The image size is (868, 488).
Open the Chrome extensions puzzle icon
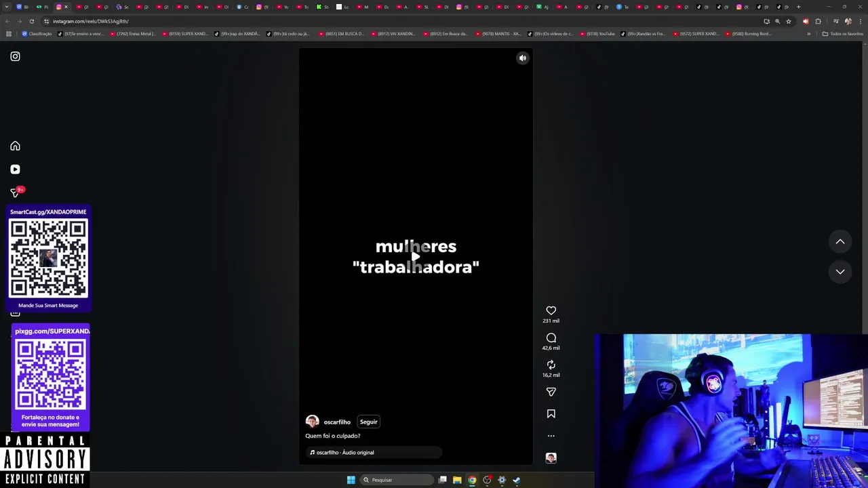(x=818, y=21)
